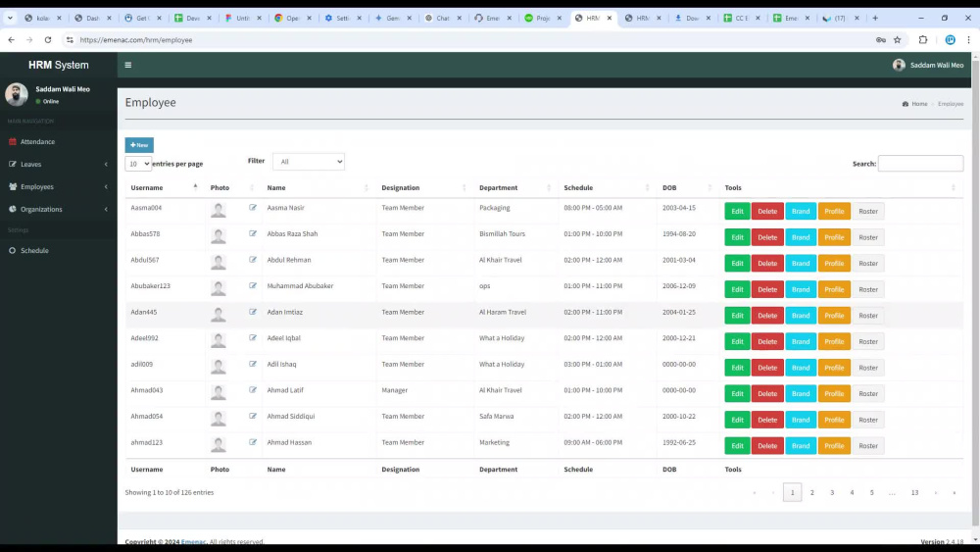
Task: Open the entries per page dropdown
Action: [138, 164]
